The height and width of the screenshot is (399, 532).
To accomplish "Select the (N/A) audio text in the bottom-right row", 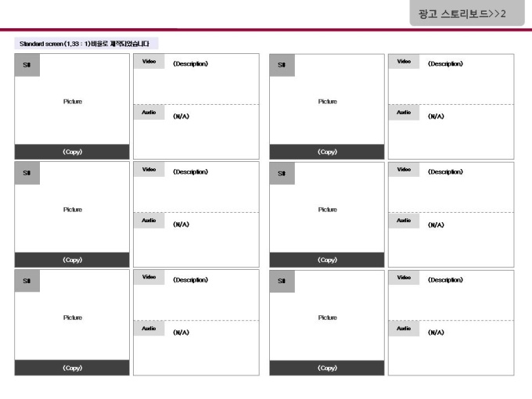I will (436, 332).
